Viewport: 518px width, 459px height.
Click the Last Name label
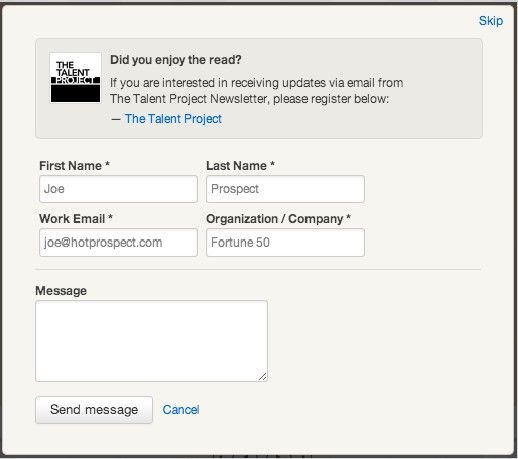click(240, 166)
